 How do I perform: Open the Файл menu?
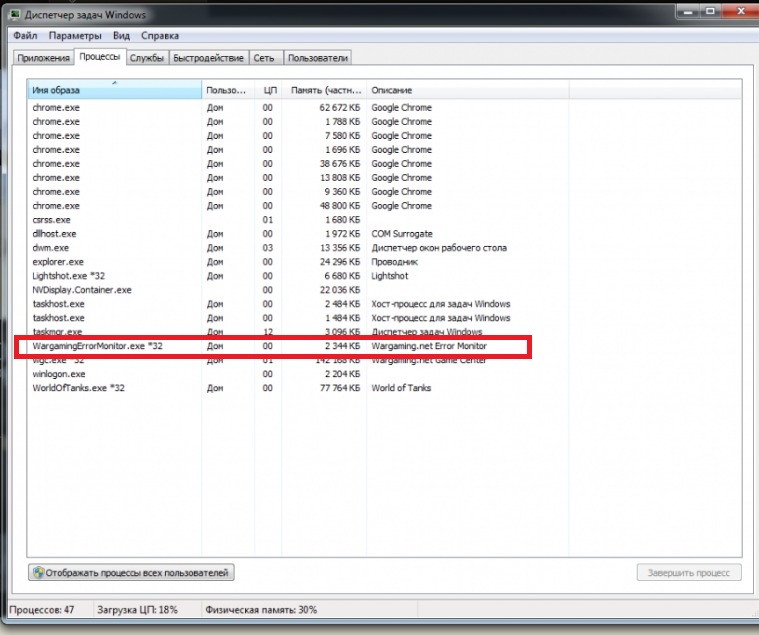pos(25,36)
